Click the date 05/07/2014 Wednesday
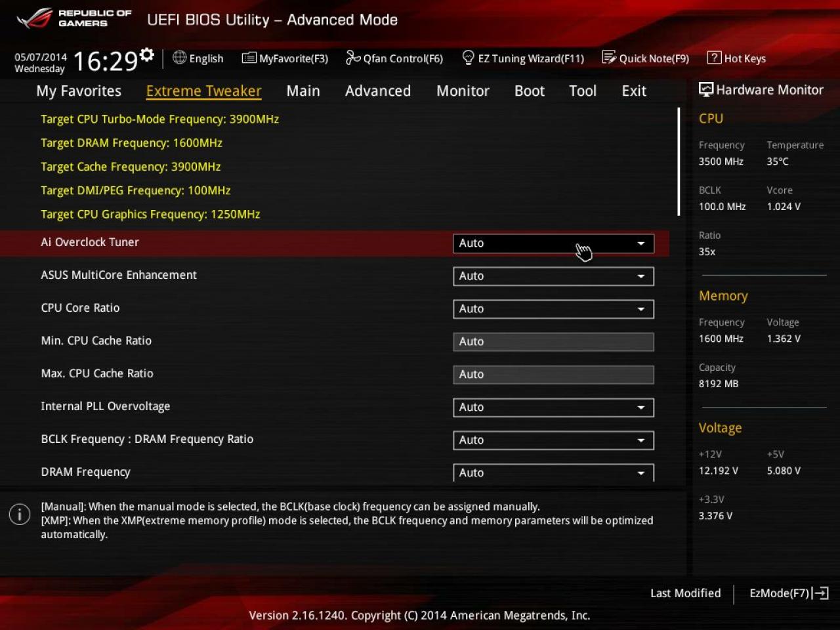 click(x=40, y=63)
